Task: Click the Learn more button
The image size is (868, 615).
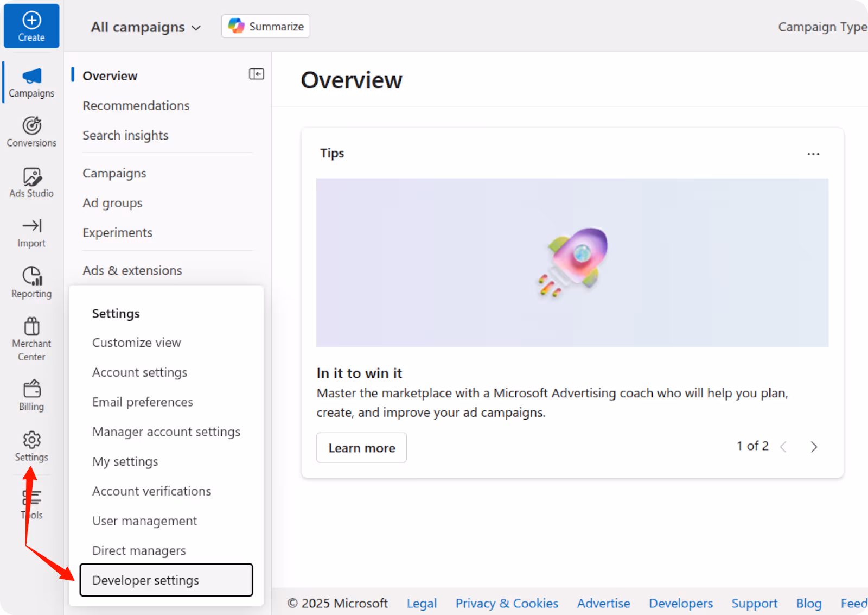Action: [361, 447]
